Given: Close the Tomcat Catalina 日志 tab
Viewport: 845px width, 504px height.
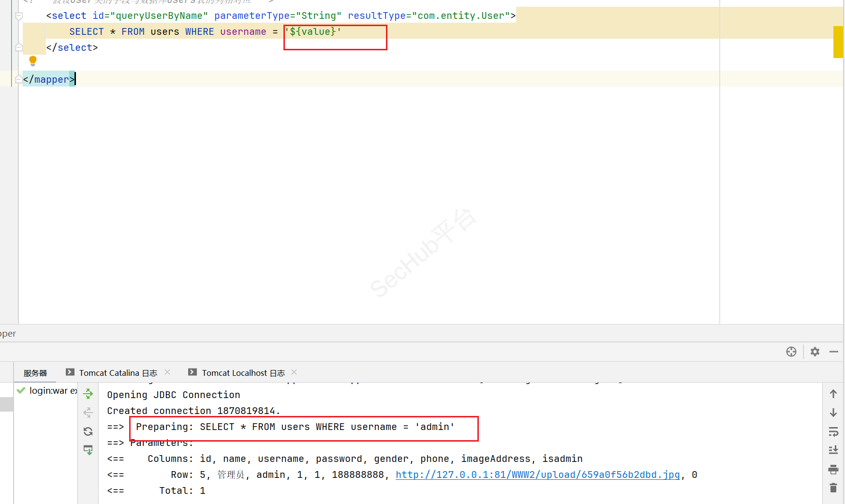Looking at the screenshot, I should pyautogui.click(x=167, y=372).
